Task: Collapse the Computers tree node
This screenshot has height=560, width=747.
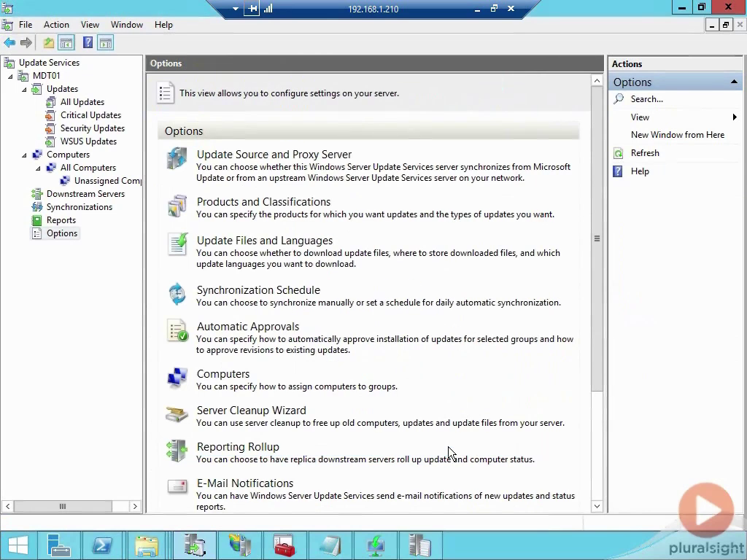Action: pyautogui.click(x=24, y=155)
